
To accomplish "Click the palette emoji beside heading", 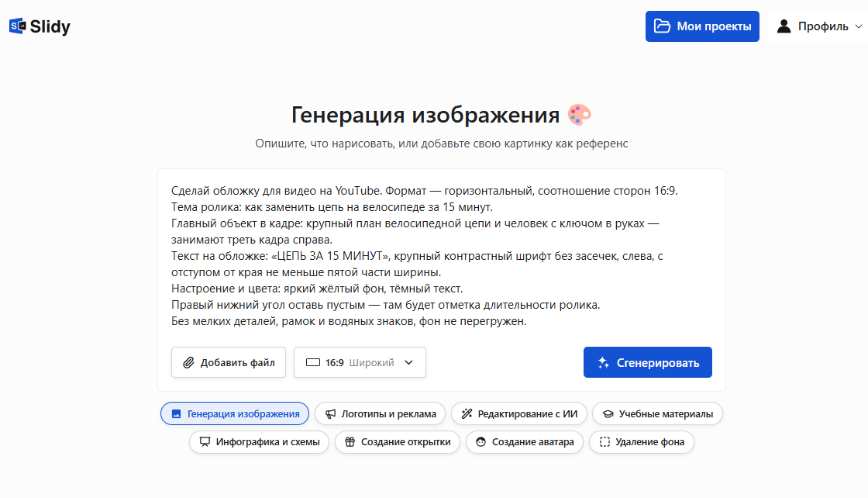I will point(580,115).
